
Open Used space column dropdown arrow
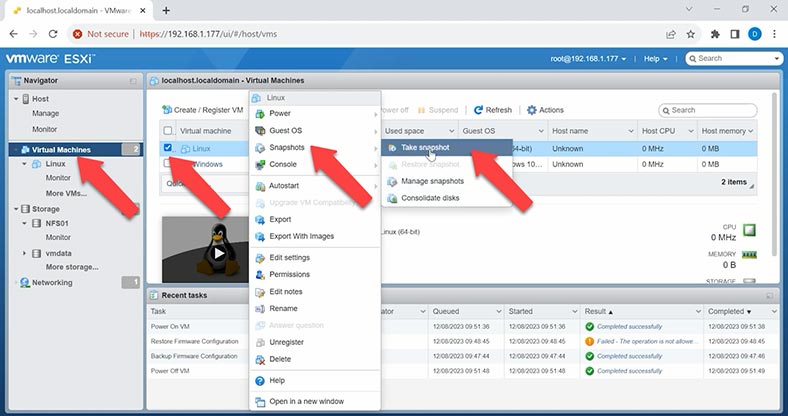pyautogui.click(x=451, y=131)
